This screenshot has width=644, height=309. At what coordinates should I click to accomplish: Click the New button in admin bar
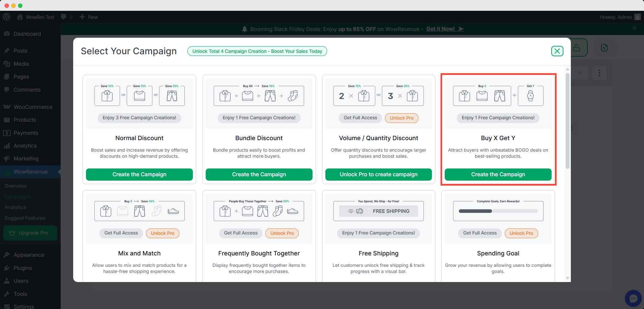coord(89,17)
